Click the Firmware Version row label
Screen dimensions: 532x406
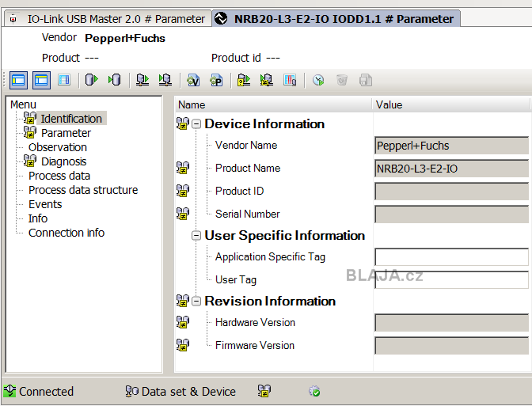(255, 345)
